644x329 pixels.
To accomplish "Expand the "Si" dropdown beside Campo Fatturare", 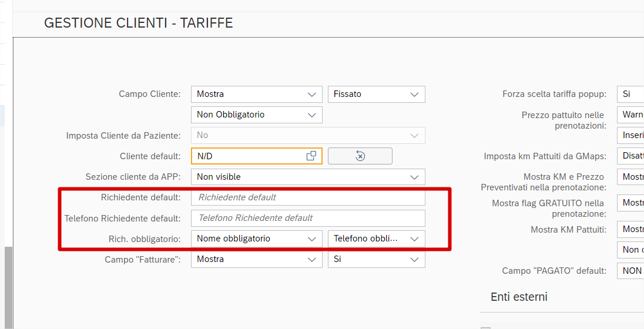I will 376,259.
